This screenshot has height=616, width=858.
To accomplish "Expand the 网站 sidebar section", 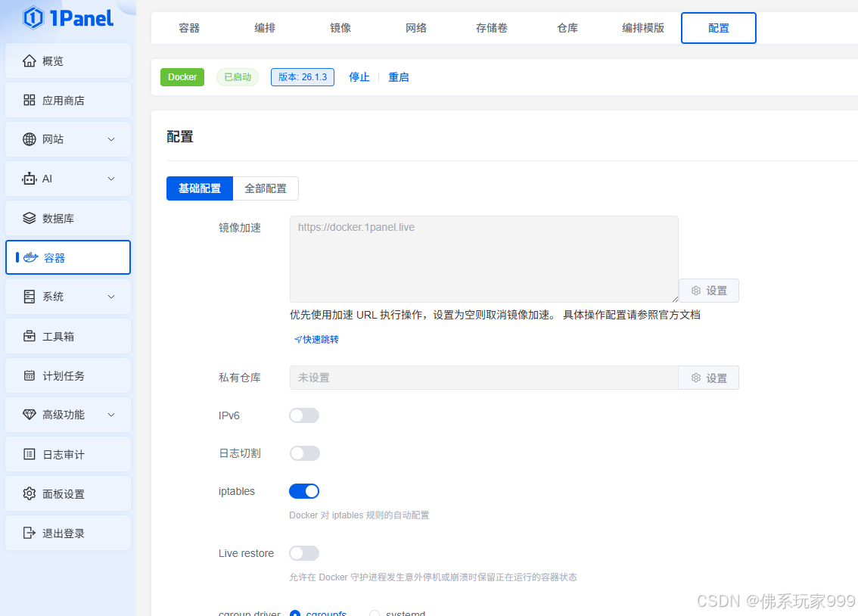I will coord(110,139).
